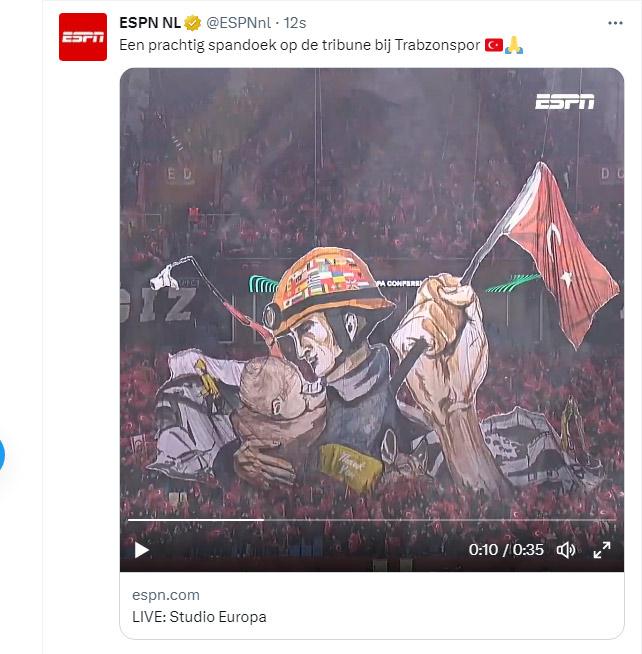Open the tweet's more options menu

tap(615, 23)
